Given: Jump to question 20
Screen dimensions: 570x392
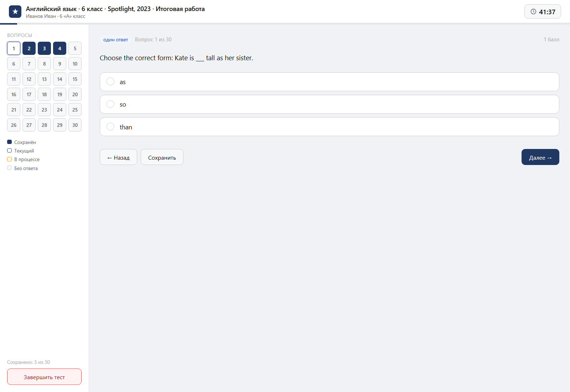Looking at the screenshot, I should [x=75, y=94].
